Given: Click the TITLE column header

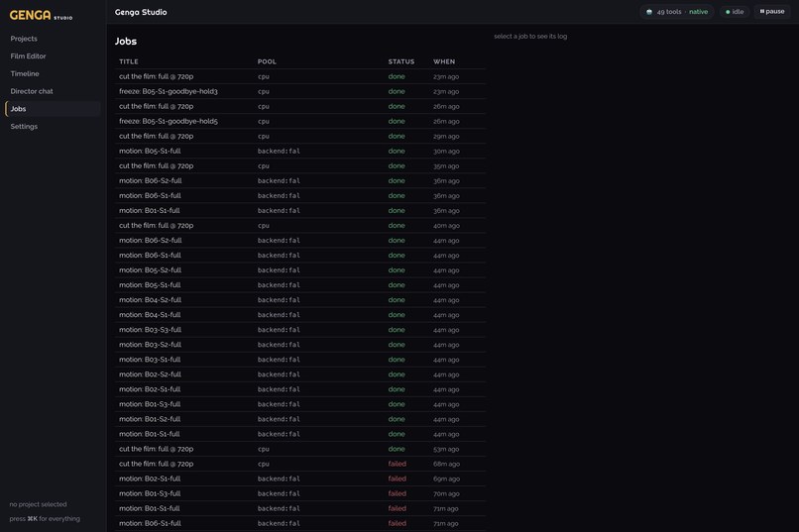Looking at the screenshot, I should point(129,61).
